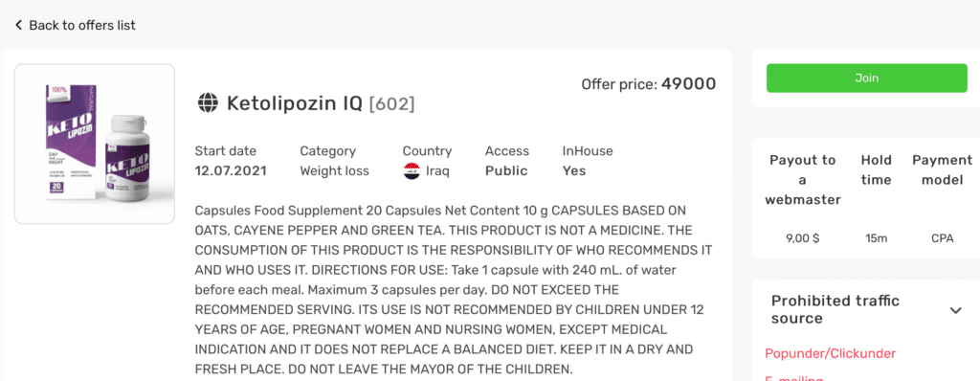Click the start date 12.07.2021

231,170
